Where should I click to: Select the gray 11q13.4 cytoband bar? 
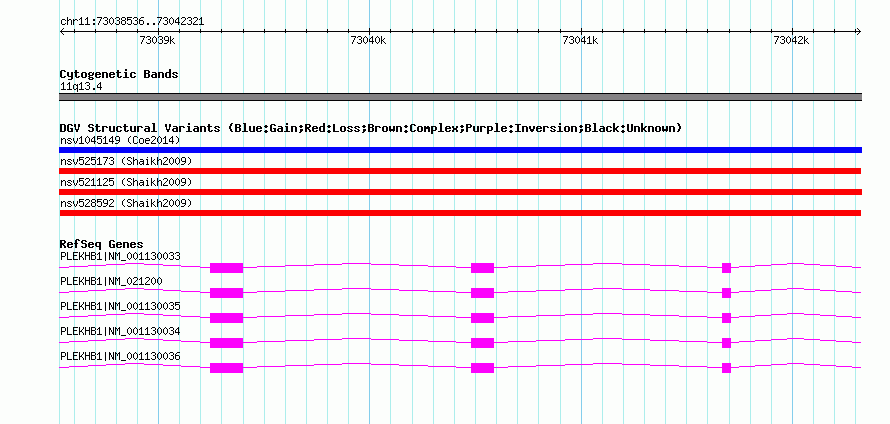pos(460,97)
